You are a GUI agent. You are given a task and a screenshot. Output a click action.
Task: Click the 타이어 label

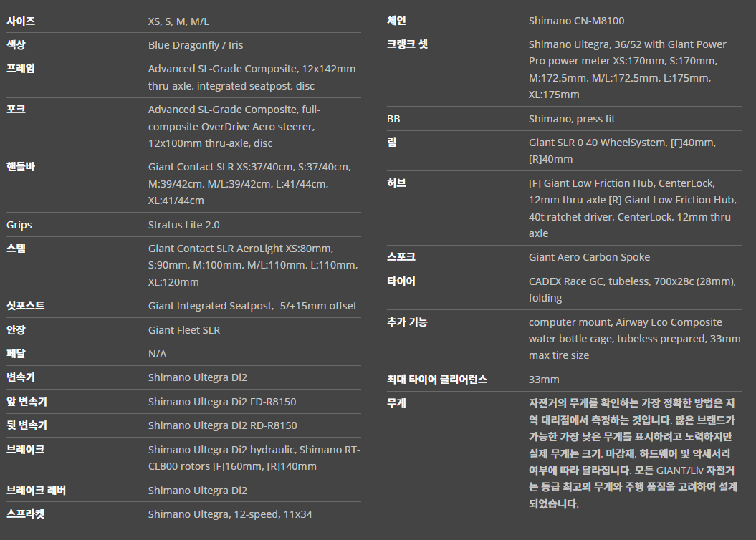point(401,281)
